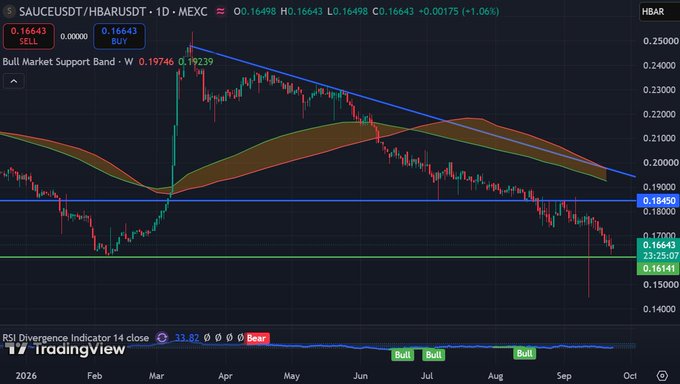
Task: Click the Mar label on time axis
Action: point(157,376)
